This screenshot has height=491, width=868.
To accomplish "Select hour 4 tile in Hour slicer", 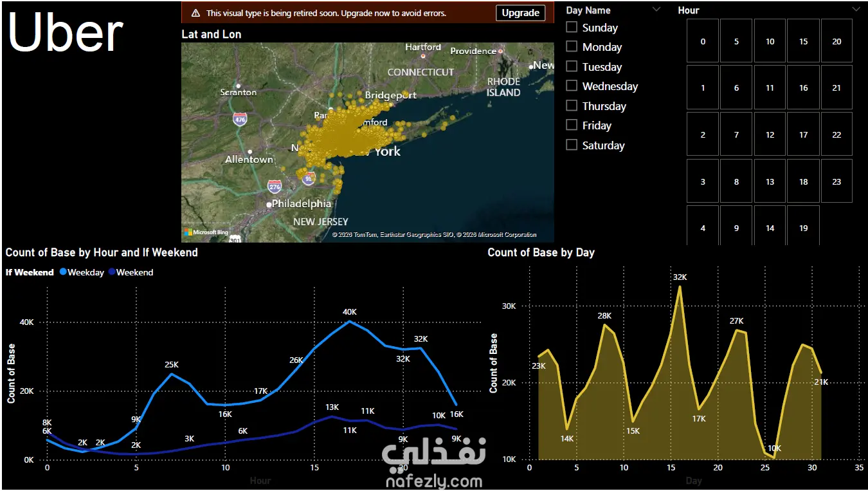I will [x=703, y=226].
